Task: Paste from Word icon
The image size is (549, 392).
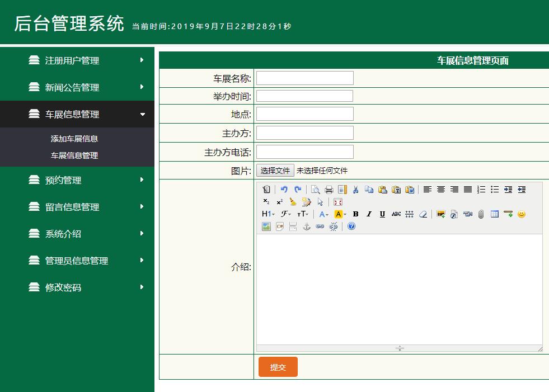Action: 410,190
